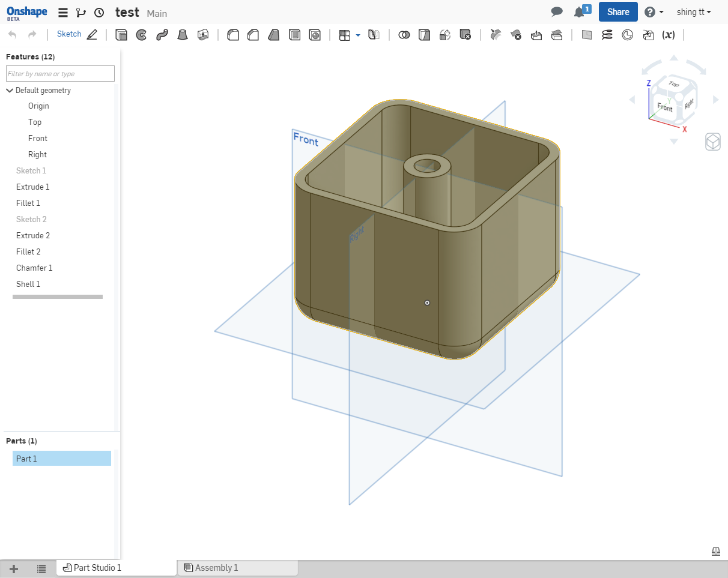Select Part 1 in the Parts list
Viewport: 728px width, 578px height.
[x=62, y=459]
